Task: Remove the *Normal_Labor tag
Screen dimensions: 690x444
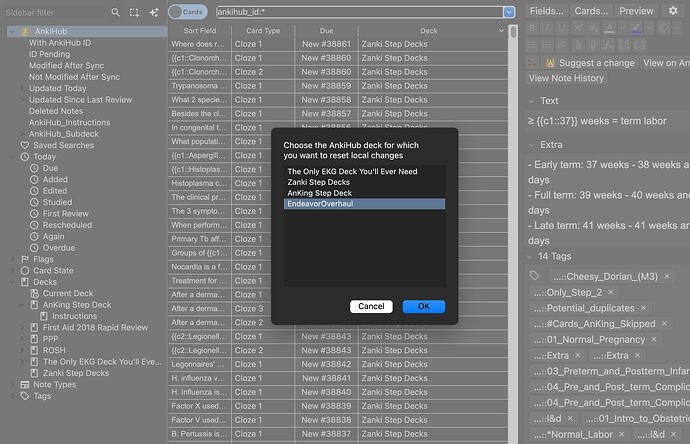Action: [x=621, y=435]
